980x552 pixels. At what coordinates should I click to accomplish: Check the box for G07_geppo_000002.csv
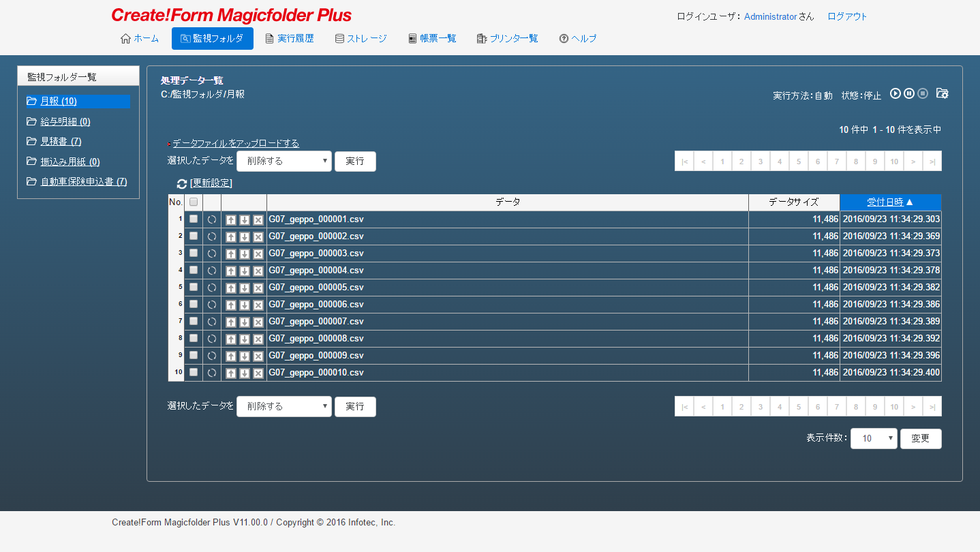pyautogui.click(x=194, y=236)
